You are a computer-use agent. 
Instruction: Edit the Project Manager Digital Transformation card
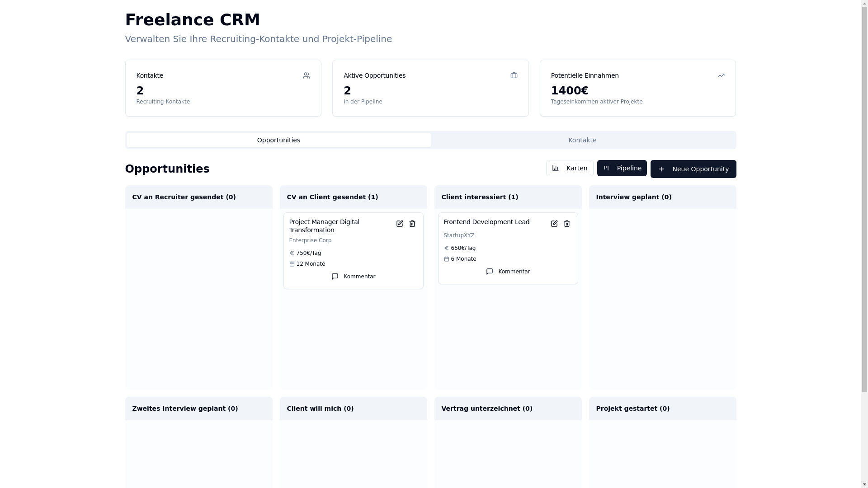coord(400,224)
